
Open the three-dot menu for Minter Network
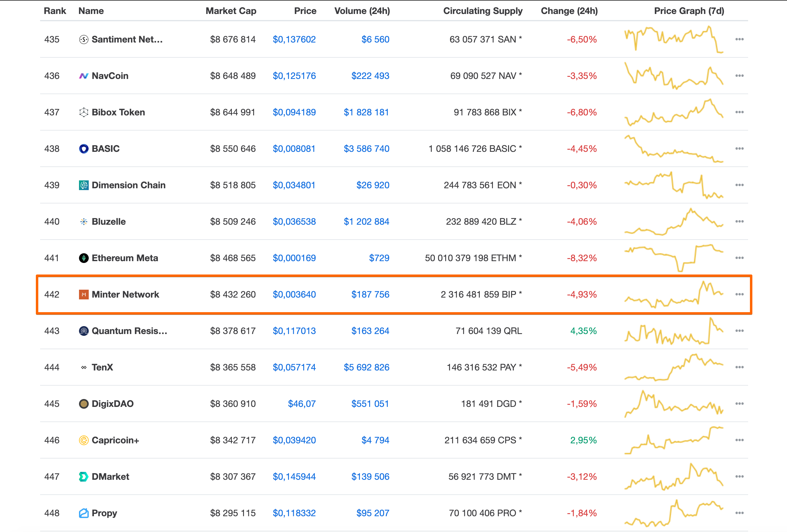[739, 295]
